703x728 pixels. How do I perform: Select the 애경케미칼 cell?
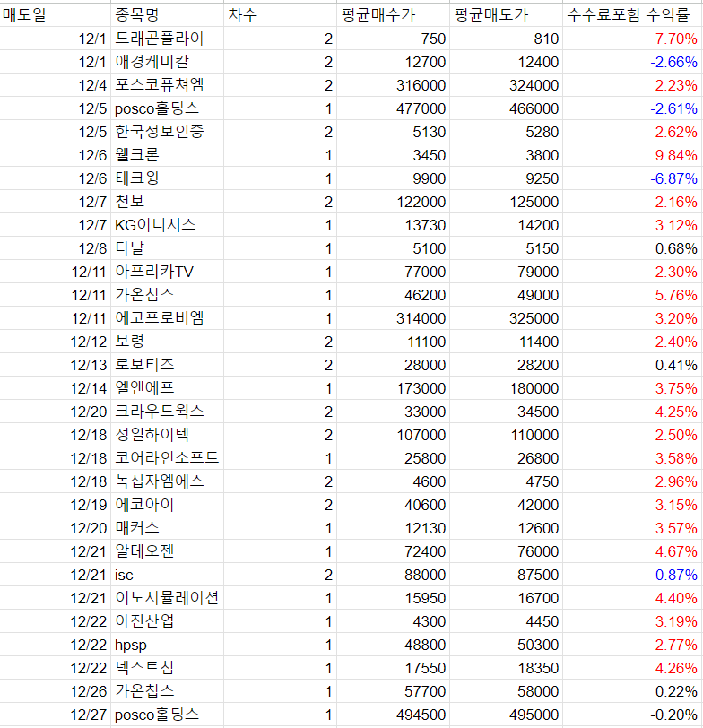167,62
